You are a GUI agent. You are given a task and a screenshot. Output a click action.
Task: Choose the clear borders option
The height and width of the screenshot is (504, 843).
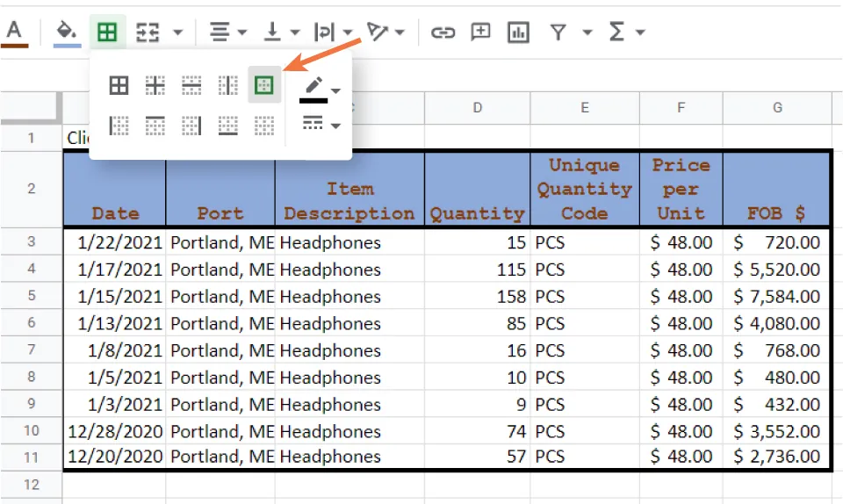[x=263, y=126]
